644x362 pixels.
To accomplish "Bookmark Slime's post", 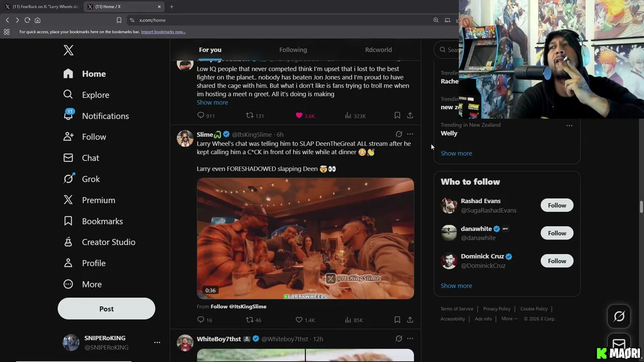I will pos(397,320).
